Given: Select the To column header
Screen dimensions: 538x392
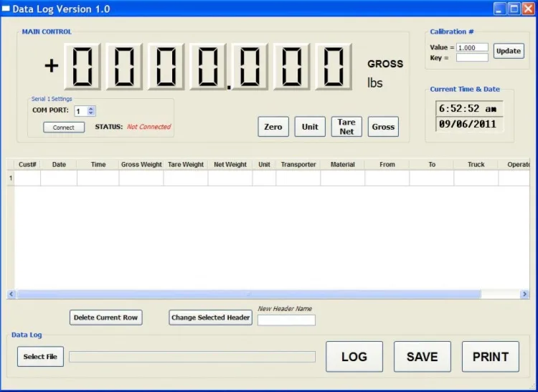Looking at the screenshot, I should [432, 165].
